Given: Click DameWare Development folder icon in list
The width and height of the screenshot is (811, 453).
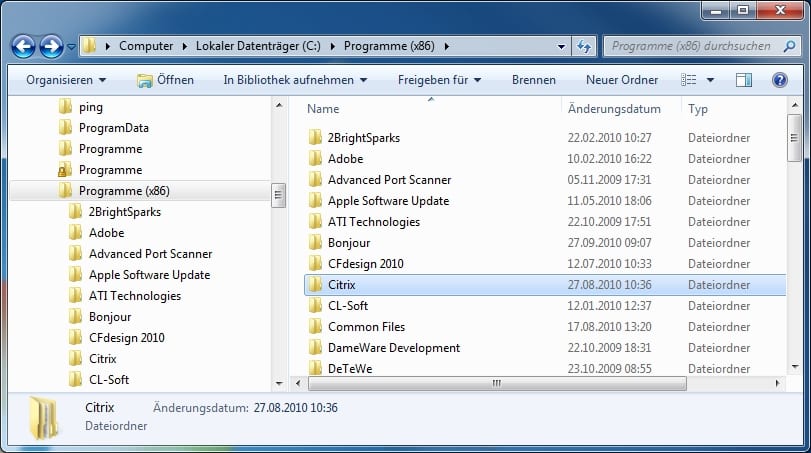Looking at the screenshot, I should tap(315, 348).
